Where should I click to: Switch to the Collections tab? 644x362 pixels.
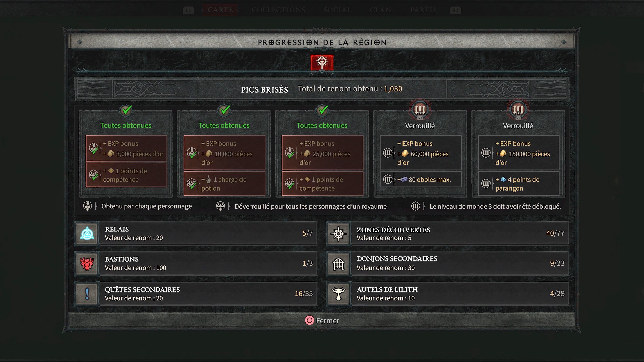click(278, 10)
